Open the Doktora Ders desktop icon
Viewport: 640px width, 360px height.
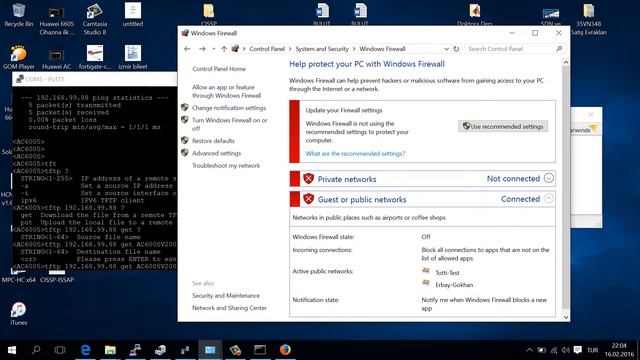474,15
